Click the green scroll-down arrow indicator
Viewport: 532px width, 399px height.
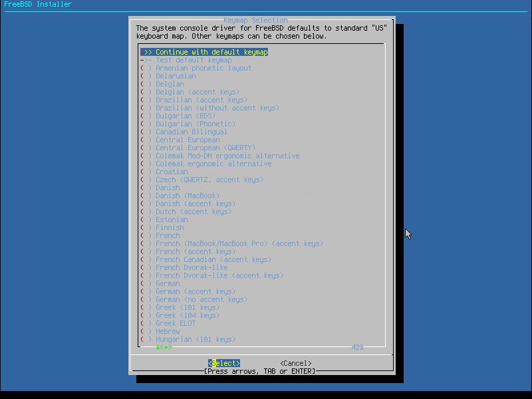(x=164, y=347)
